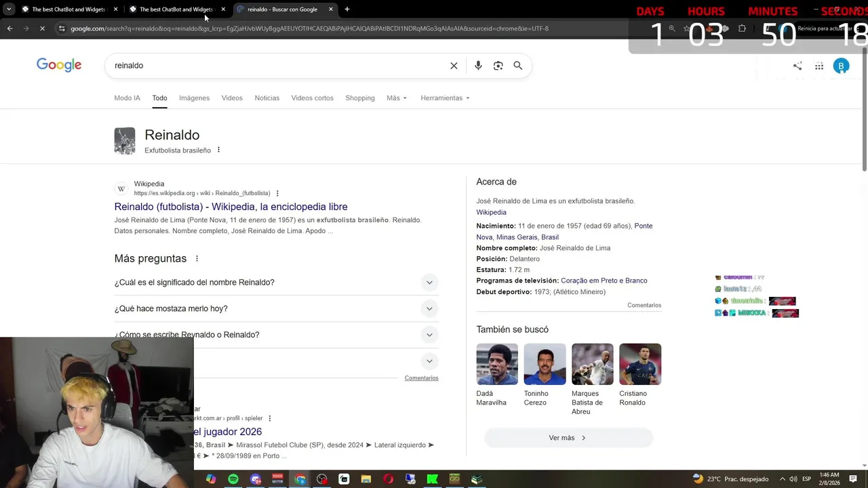Click the Google logo
The height and width of the screenshot is (488, 868).
pyautogui.click(x=59, y=65)
